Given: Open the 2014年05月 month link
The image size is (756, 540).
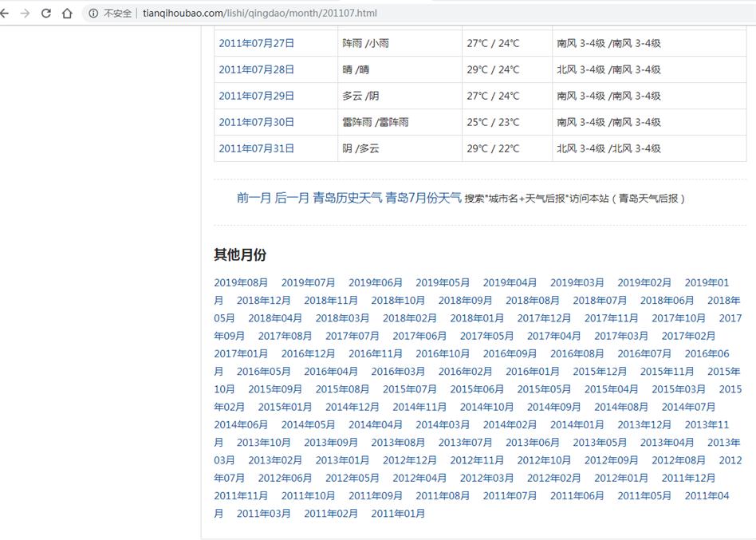Looking at the screenshot, I should click(x=308, y=425).
